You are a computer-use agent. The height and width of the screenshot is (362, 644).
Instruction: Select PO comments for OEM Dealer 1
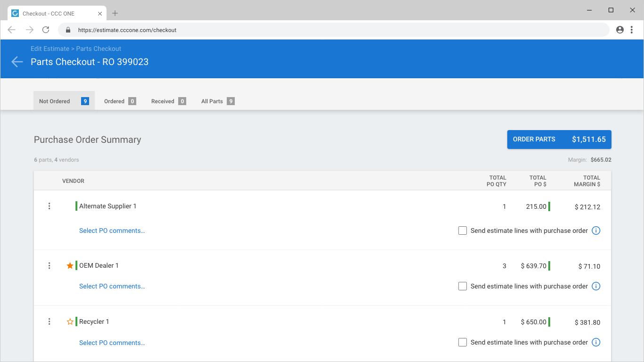pos(112,286)
